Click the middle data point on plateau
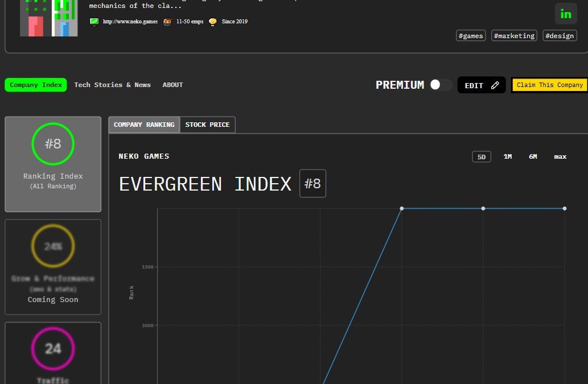 (x=483, y=208)
